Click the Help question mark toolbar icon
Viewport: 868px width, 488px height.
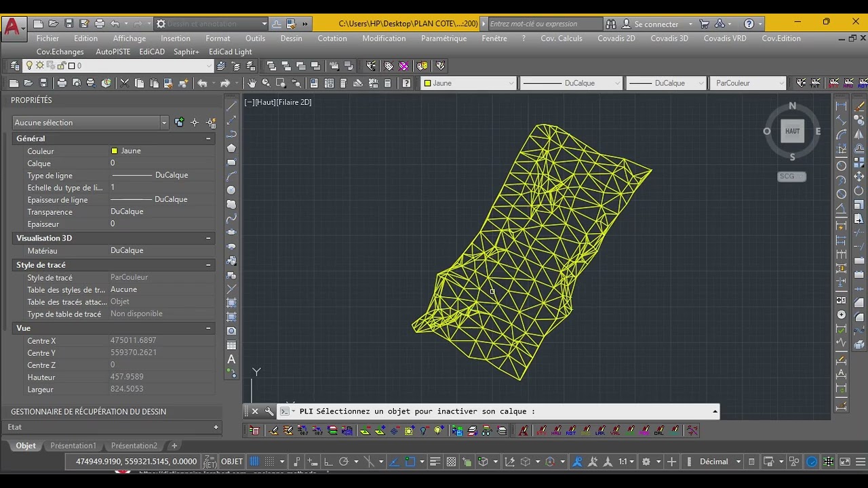tap(406, 83)
